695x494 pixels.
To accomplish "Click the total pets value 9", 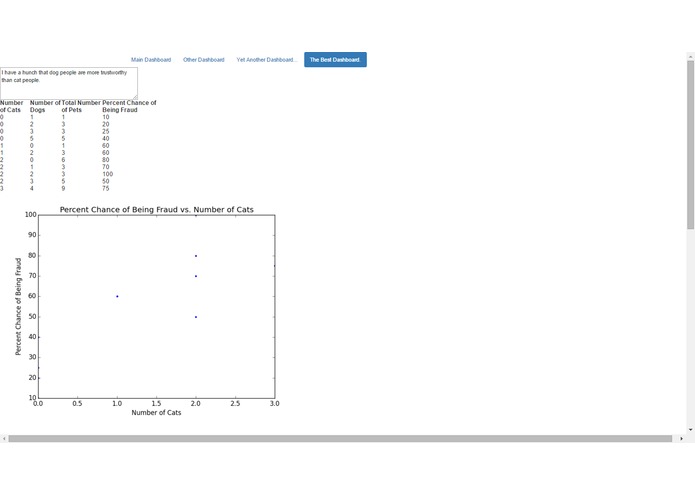I will [x=63, y=188].
